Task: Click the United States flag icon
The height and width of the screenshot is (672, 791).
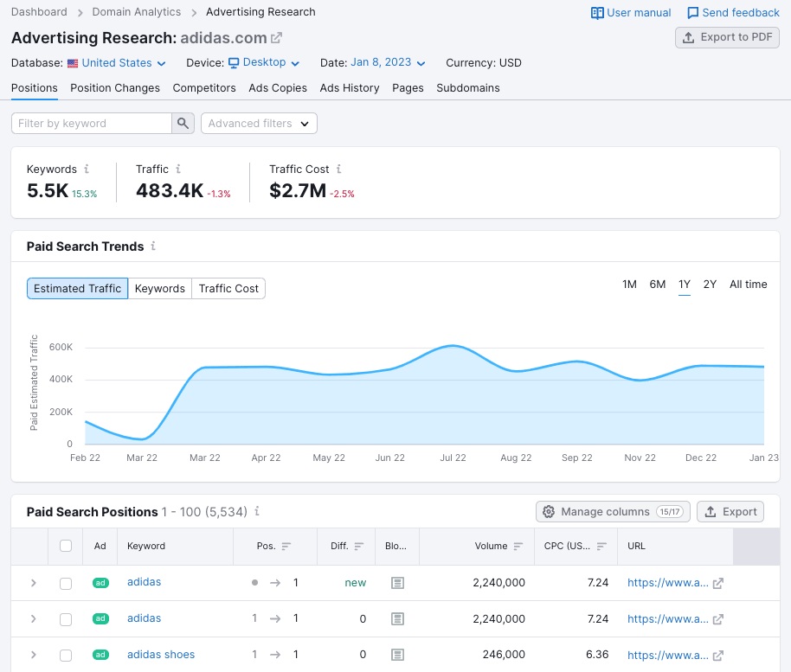Action: 73,63
